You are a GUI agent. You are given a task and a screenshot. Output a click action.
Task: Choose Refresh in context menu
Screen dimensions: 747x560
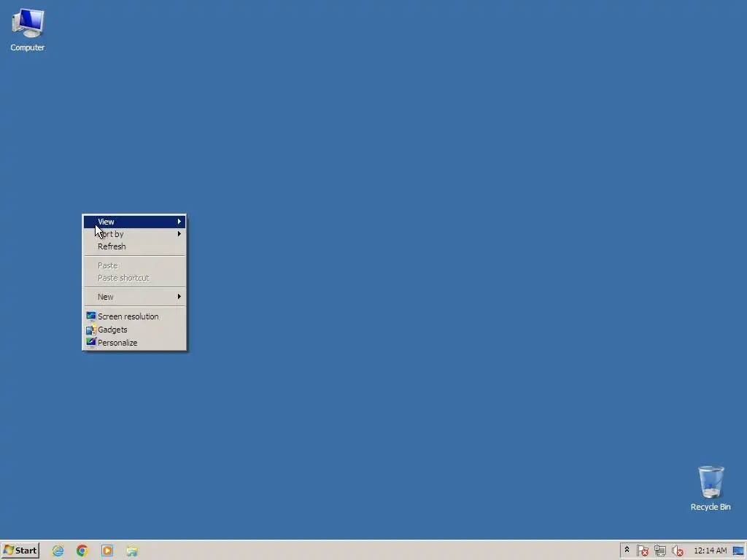(x=134, y=246)
